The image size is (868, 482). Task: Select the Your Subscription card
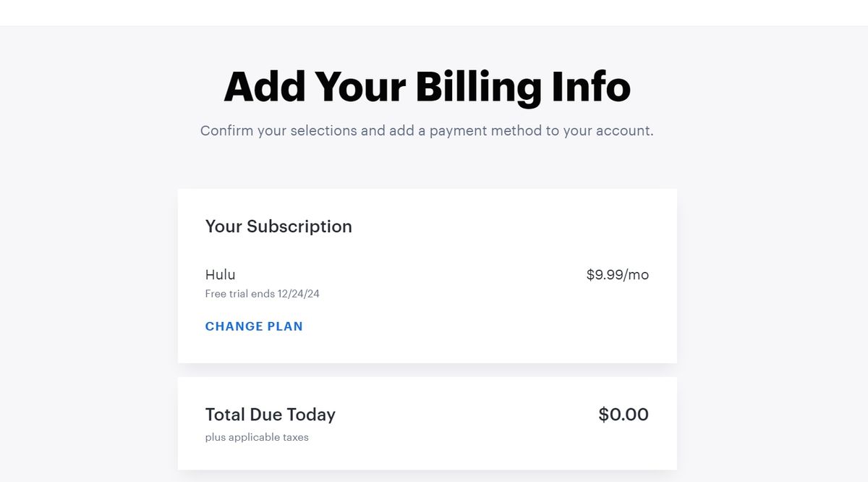pyautogui.click(x=427, y=276)
